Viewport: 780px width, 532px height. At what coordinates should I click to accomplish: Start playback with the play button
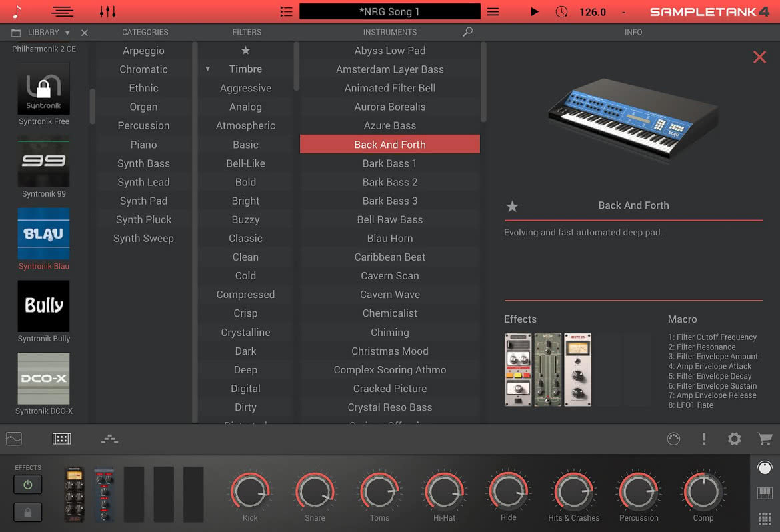(534, 11)
